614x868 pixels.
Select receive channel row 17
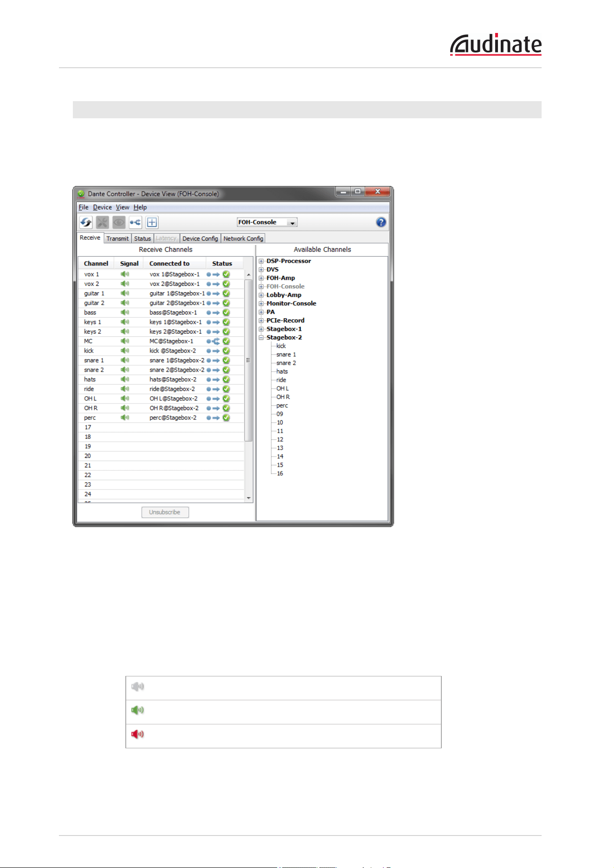coord(161,427)
